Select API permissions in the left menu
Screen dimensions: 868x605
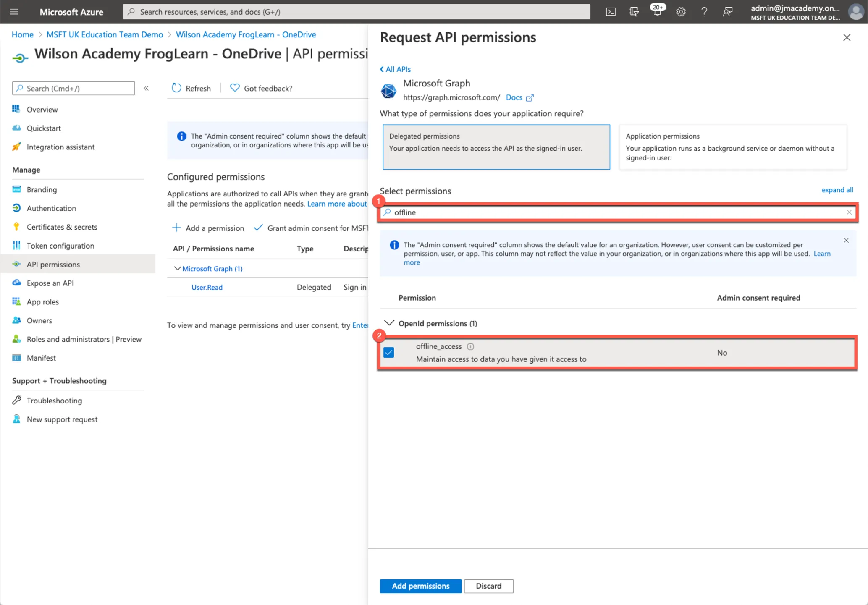(78, 264)
